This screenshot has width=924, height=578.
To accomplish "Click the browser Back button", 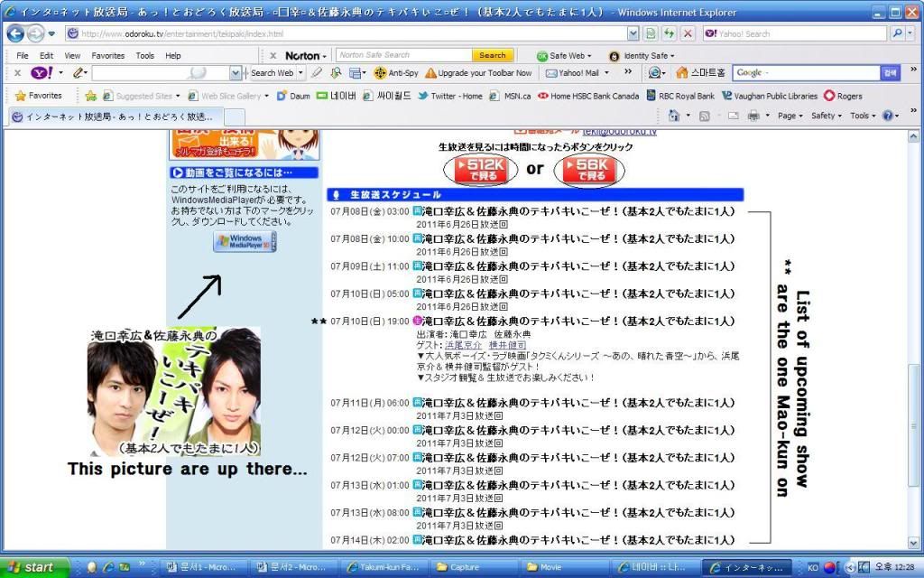I will (15, 33).
